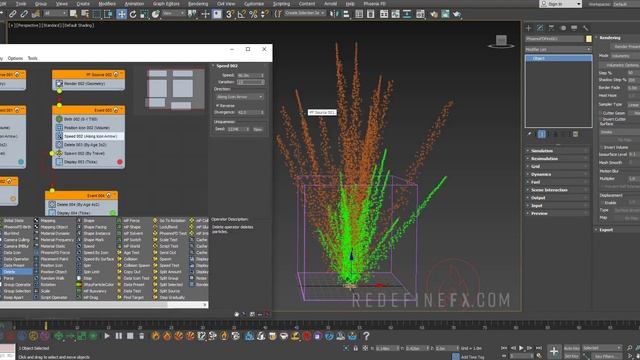Image resolution: width=640 pixels, height=360 pixels.
Task: Click the Phoenix help question mark icon
Action: (x=366, y=336)
